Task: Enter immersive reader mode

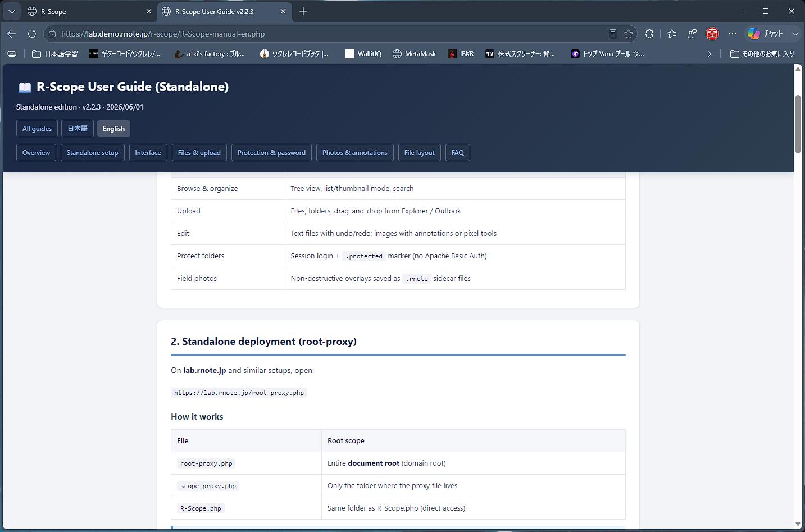Action: [613, 34]
